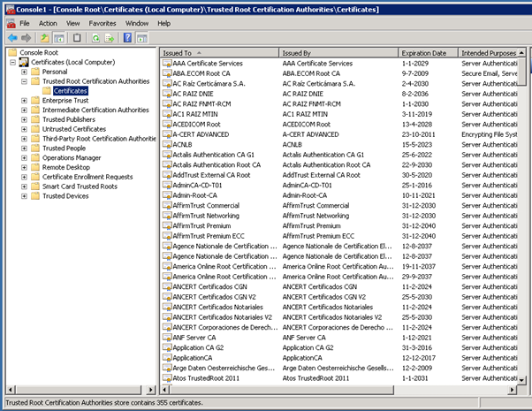Click the Back arrow toolbar icon
Screen dimensions: 532x411
[x=11, y=39]
